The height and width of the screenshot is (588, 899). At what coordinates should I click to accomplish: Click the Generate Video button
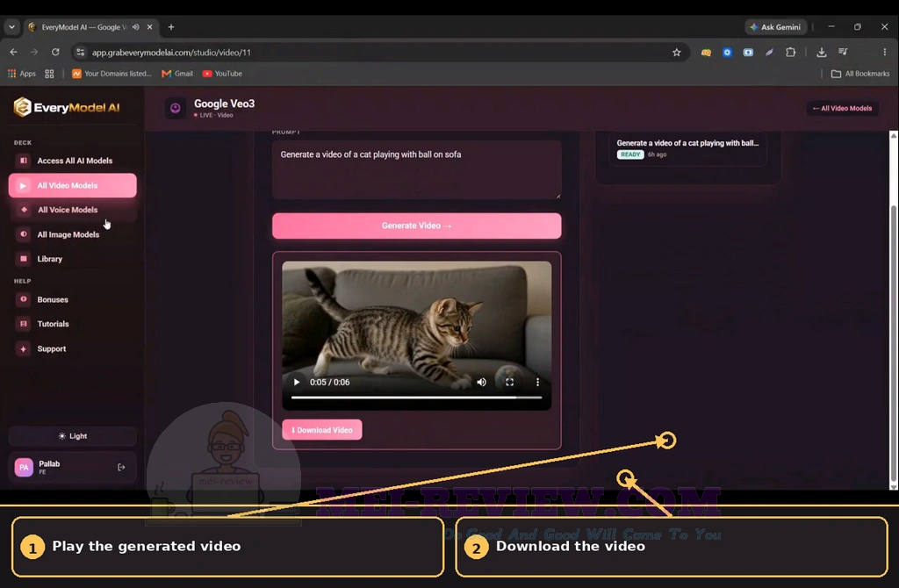click(417, 226)
